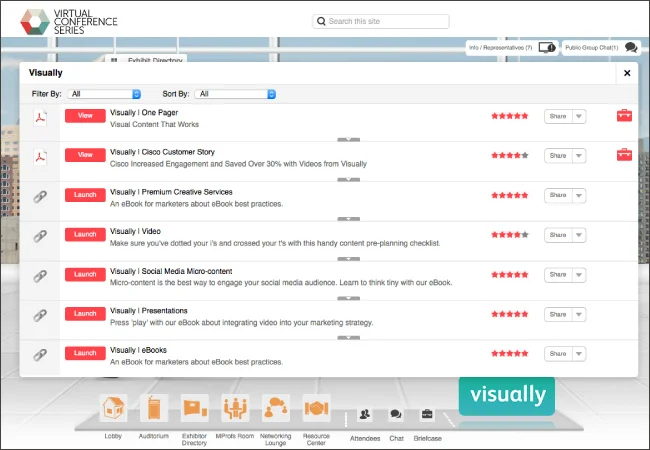Open the Resource Center handshake icon
The width and height of the screenshot is (650, 450).
click(316, 408)
